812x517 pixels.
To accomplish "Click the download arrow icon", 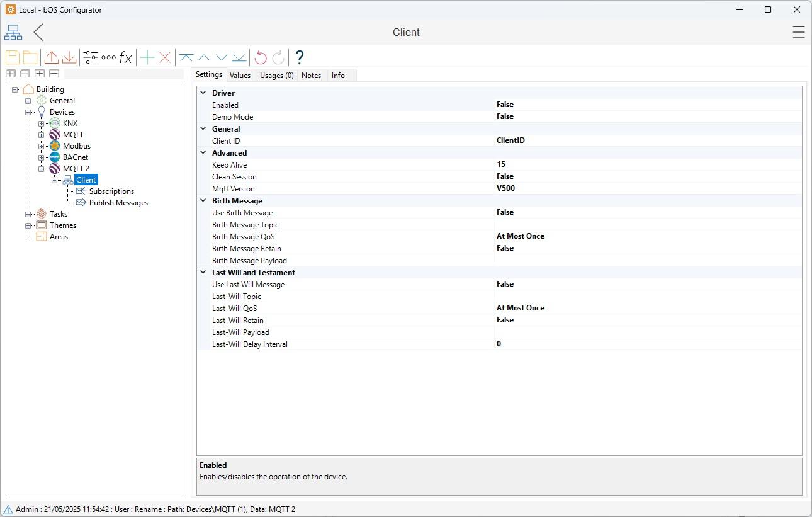I will [x=69, y=57].
